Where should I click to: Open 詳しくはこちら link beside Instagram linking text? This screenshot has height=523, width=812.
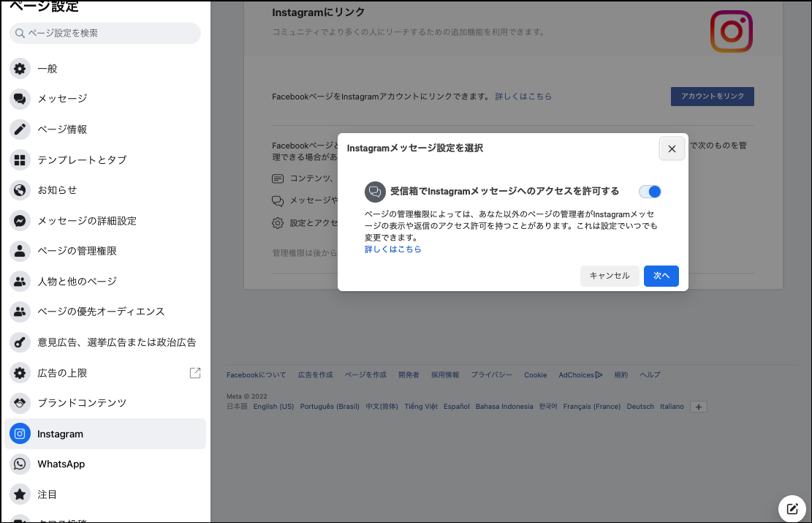523,97
